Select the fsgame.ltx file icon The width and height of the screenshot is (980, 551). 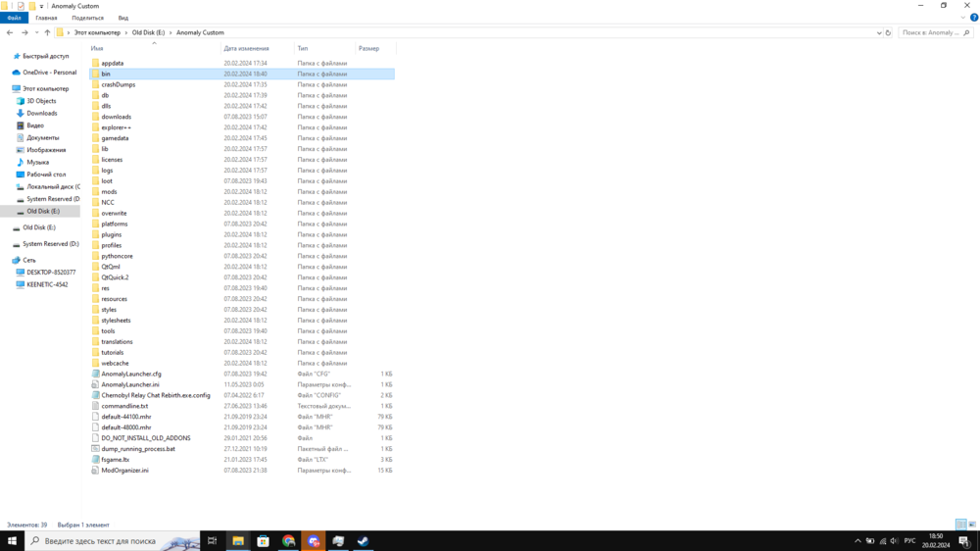[95, 460]
